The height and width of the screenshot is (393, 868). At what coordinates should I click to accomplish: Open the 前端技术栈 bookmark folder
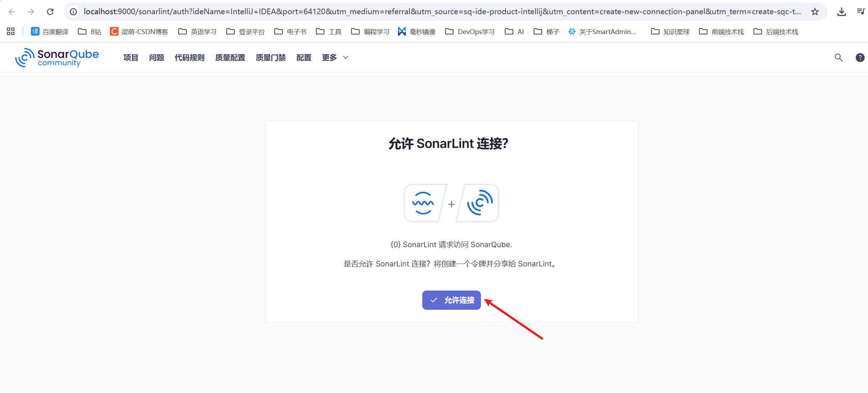pos(721,32)
